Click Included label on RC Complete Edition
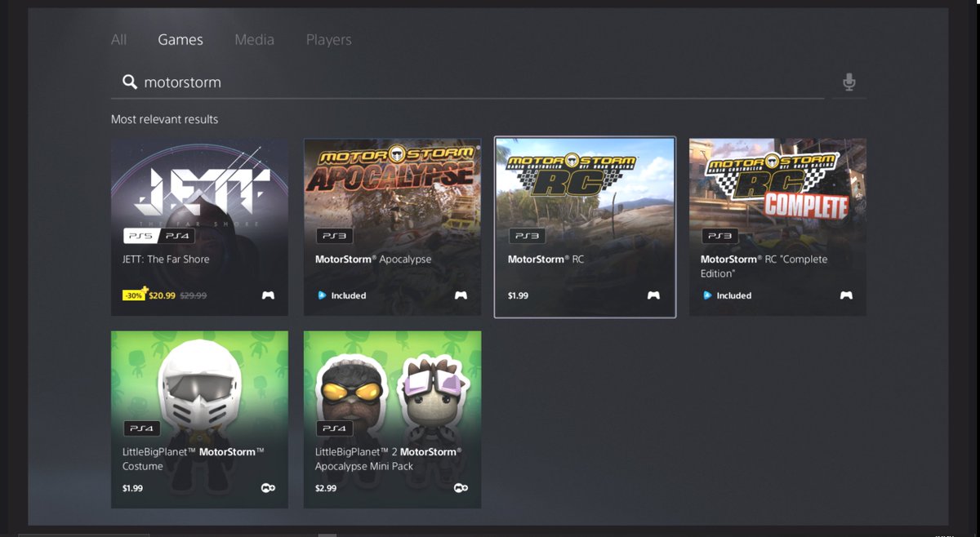 (734, 295)
